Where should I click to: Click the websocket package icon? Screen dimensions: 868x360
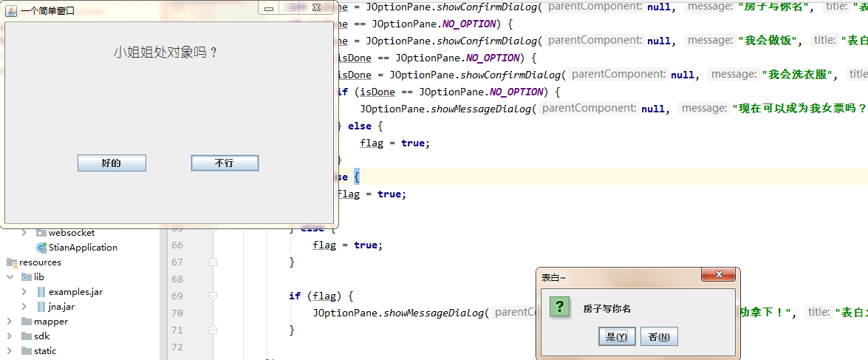(41, 233)
